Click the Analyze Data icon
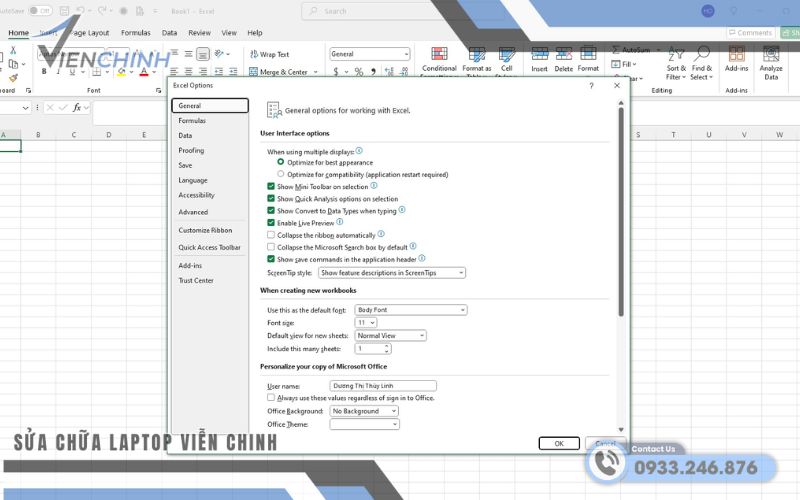800x500 pixels. [x=771, y=54]
